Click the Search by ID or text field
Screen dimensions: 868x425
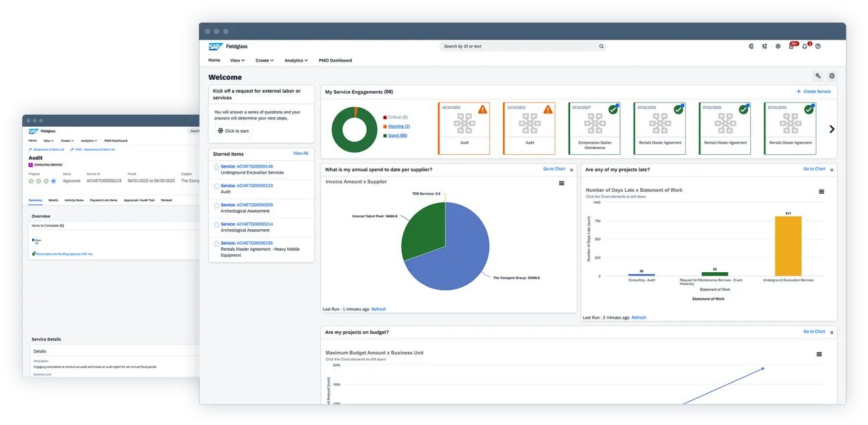[x=519, y=46]
